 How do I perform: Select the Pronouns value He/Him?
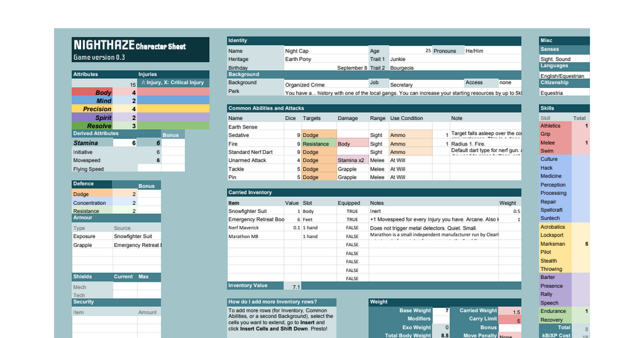(493, 51)
